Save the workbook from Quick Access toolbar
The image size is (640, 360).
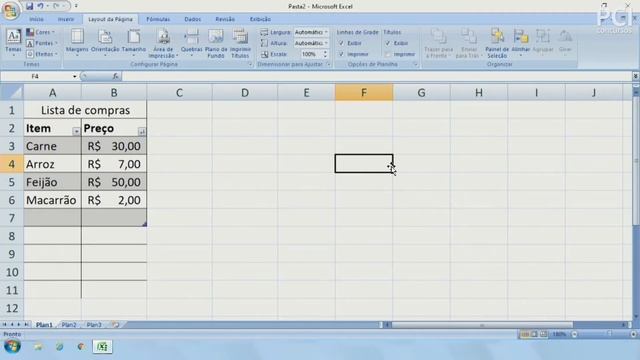[29, 6]
